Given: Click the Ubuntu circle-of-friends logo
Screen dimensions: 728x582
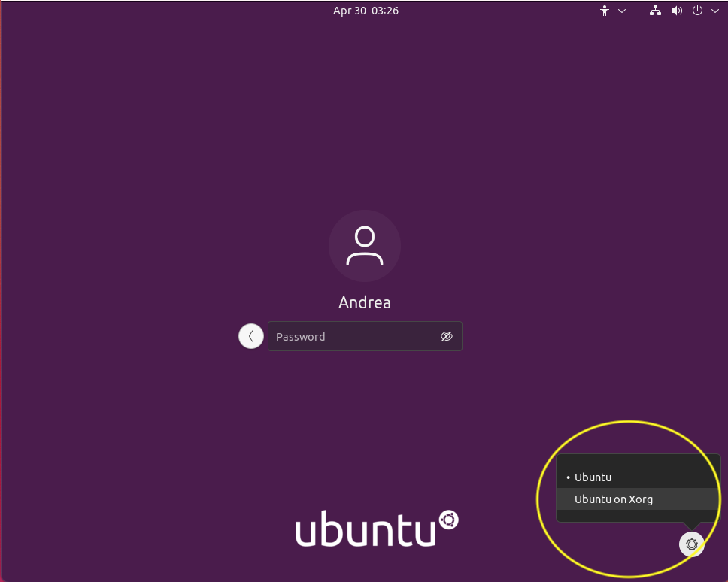Looking at the screenshot, I should pyautogui.click(x=448, y=518).
